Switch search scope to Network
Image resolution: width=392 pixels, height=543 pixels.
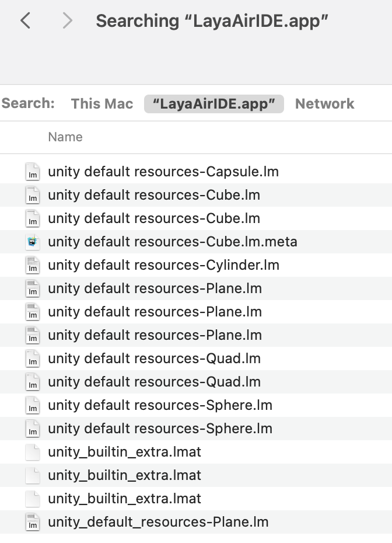click(324, 104)
